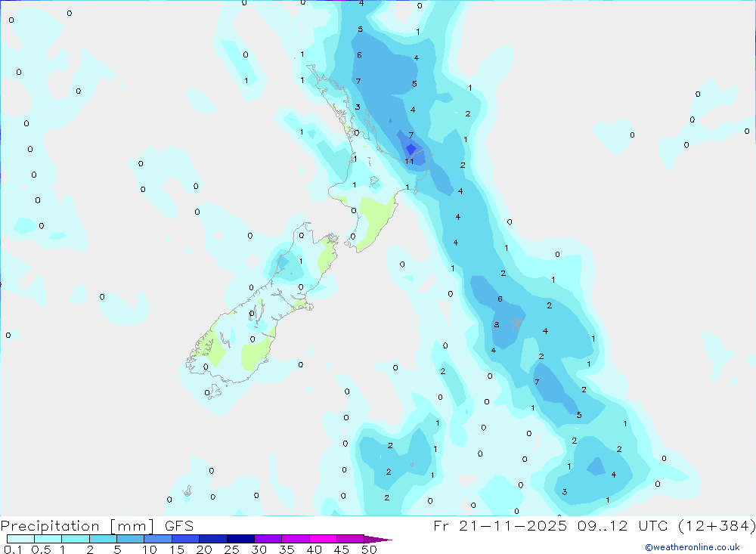Click the '25' legend scale label
This screenshot has width=756, height=554.
coord(231,549)
